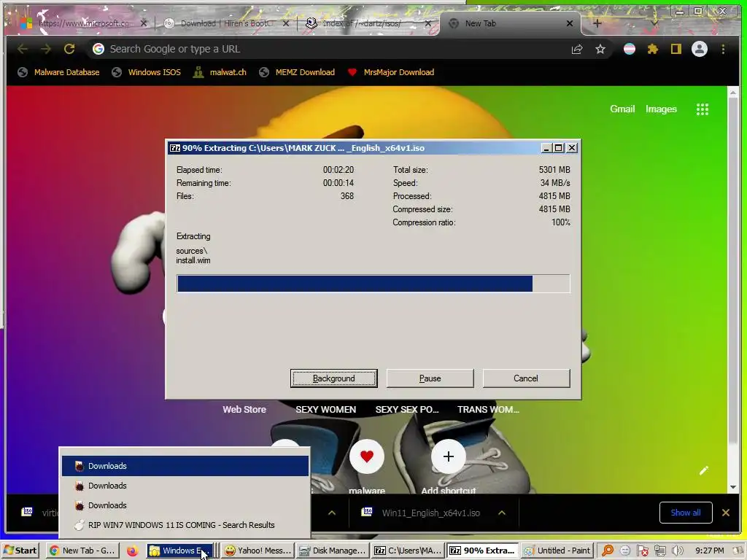Expand the left download item's chevron
This screenshot has height=560, width=747.
pyautogui.click(x=332, y=513)
